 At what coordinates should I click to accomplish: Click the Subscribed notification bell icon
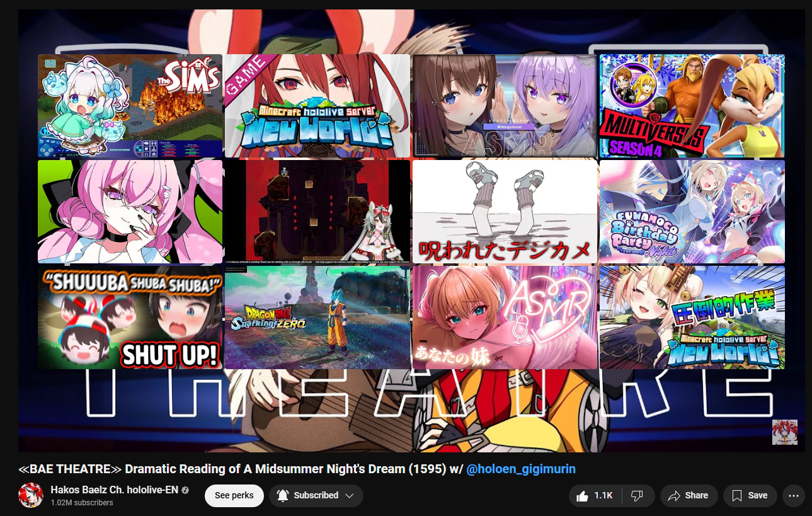tap(283, 496)
